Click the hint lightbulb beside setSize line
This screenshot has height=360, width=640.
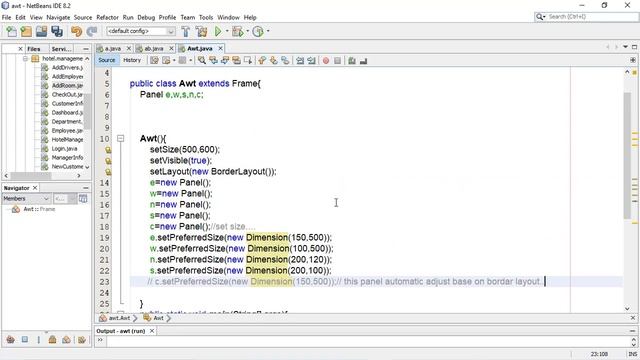[108, 150]
